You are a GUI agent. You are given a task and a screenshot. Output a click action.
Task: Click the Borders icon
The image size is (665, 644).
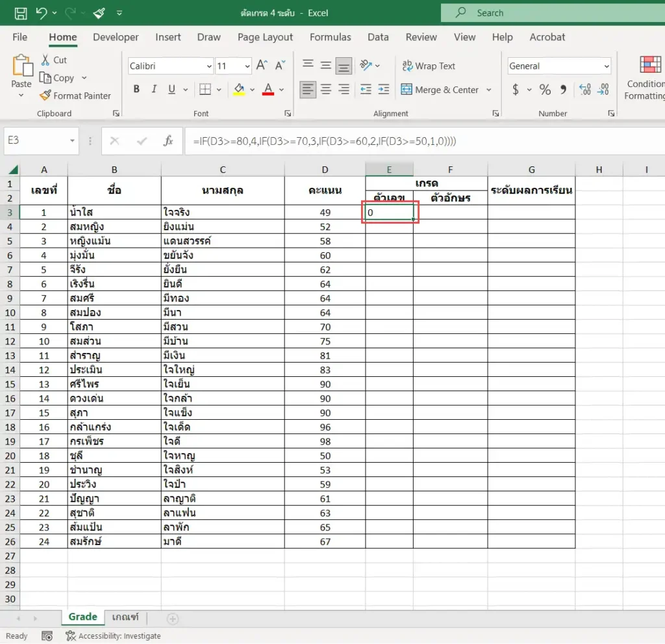click(x=205, y=89)
